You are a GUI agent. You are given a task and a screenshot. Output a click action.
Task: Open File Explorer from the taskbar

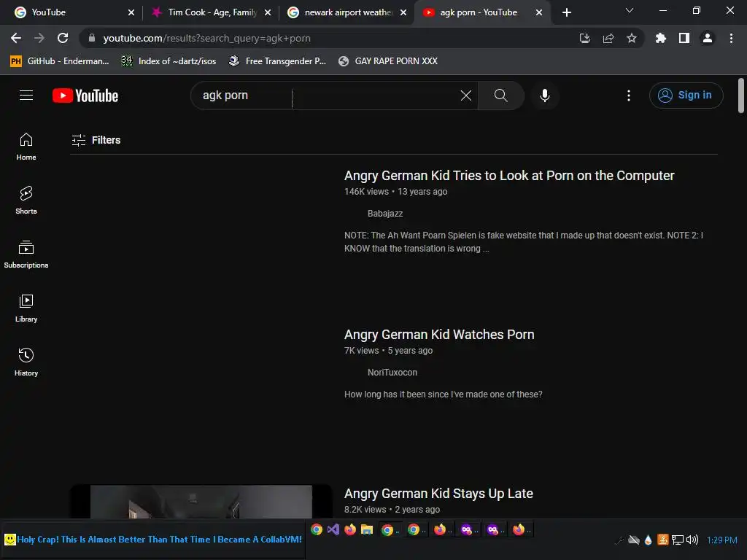tap(366, 529)
